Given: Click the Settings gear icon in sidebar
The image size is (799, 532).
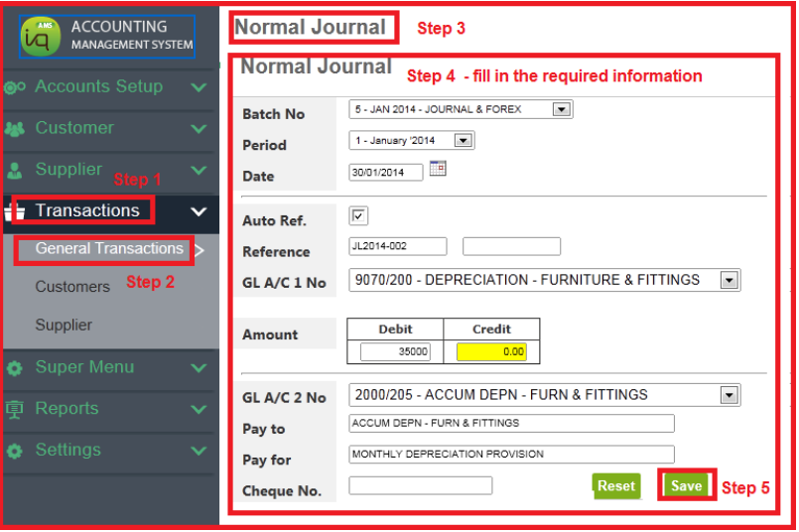Looking at the screenshot, I should (15, 452).
